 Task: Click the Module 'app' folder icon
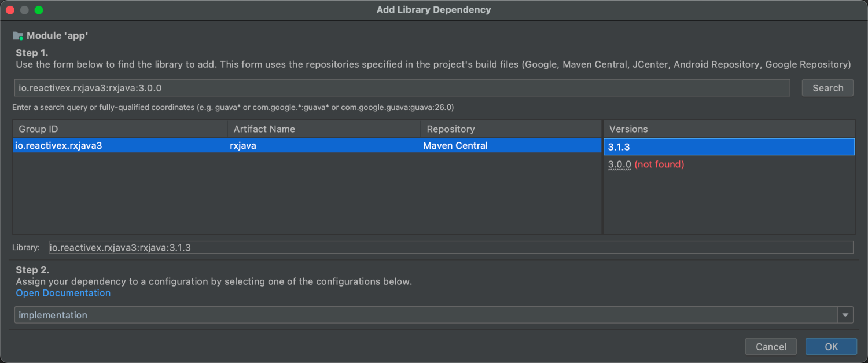click(18, 36)
